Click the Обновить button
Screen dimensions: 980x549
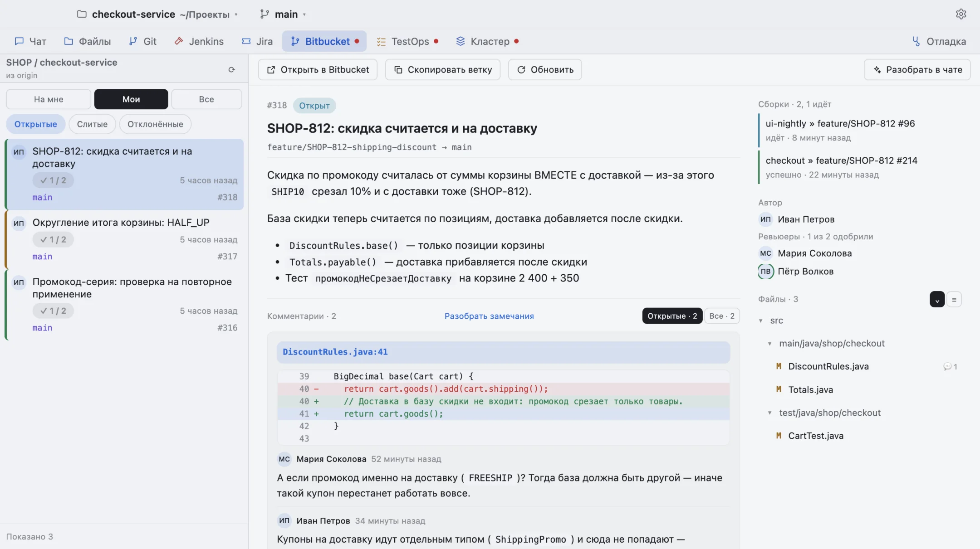click(x=545, y=69)
